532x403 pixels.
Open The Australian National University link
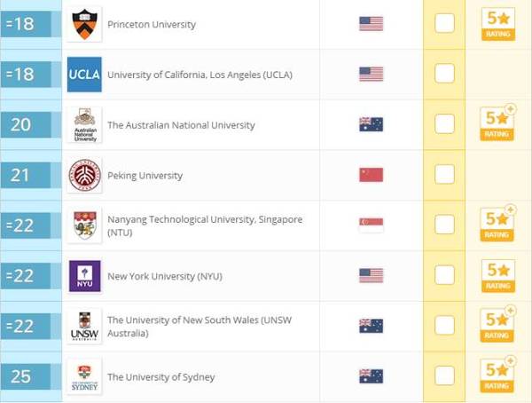181,125
